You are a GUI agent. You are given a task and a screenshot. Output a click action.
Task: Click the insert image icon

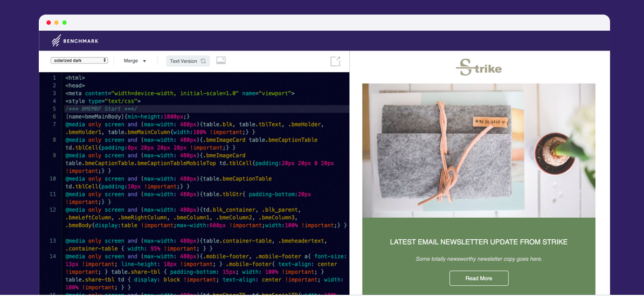(221, 60)
